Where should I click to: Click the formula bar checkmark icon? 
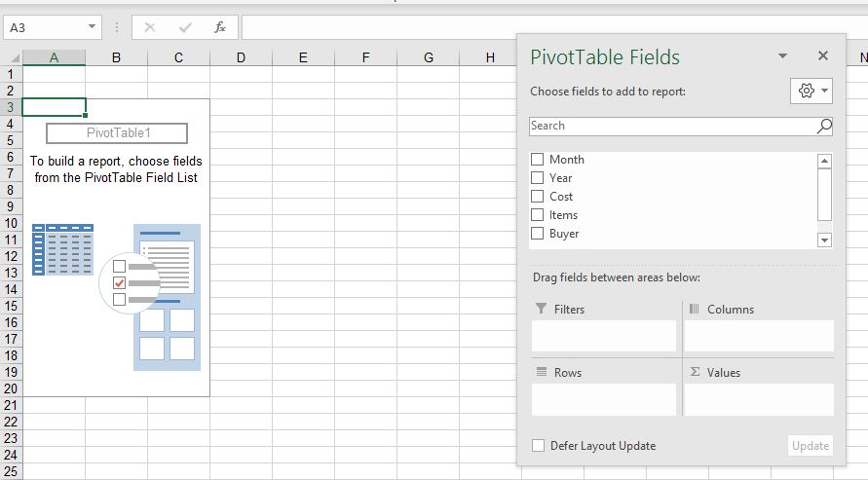click(185, 27)
